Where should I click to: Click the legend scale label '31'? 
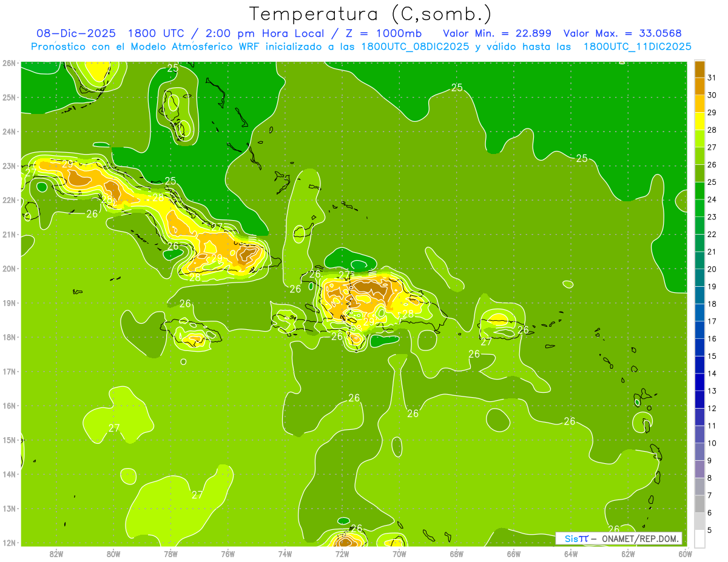pos(712,78)
